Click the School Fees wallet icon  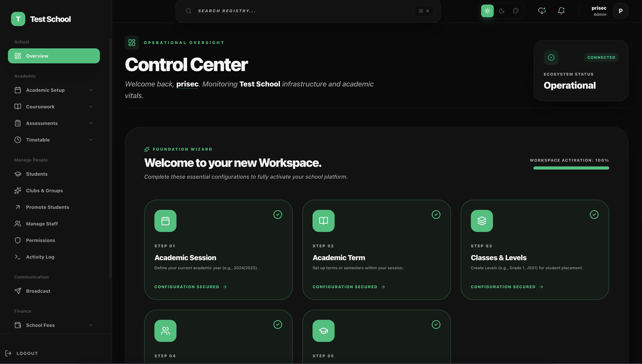pyautogui.click(x=18, y=325)
